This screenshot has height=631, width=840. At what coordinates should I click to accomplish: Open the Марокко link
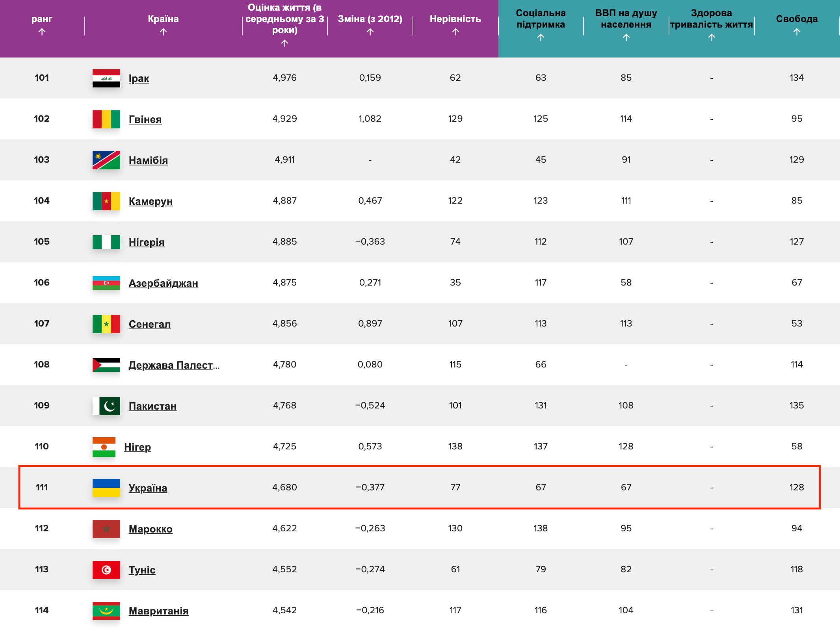click(151, 529)
